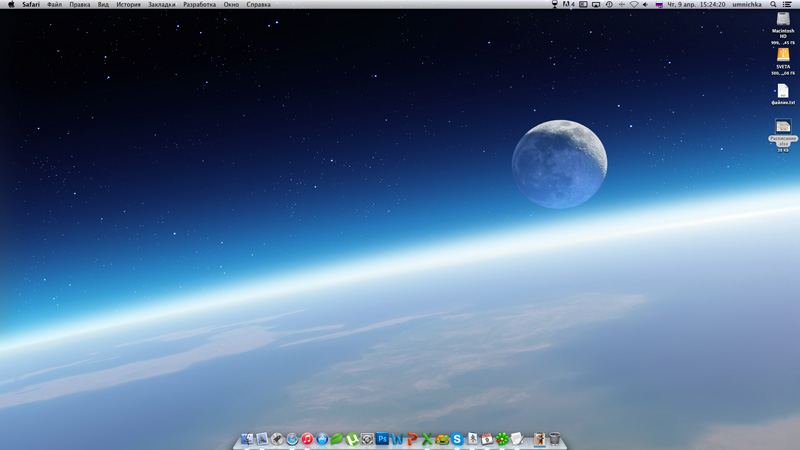Open the Разработка menu
800x450 pixels.
(x=199, y=5)
